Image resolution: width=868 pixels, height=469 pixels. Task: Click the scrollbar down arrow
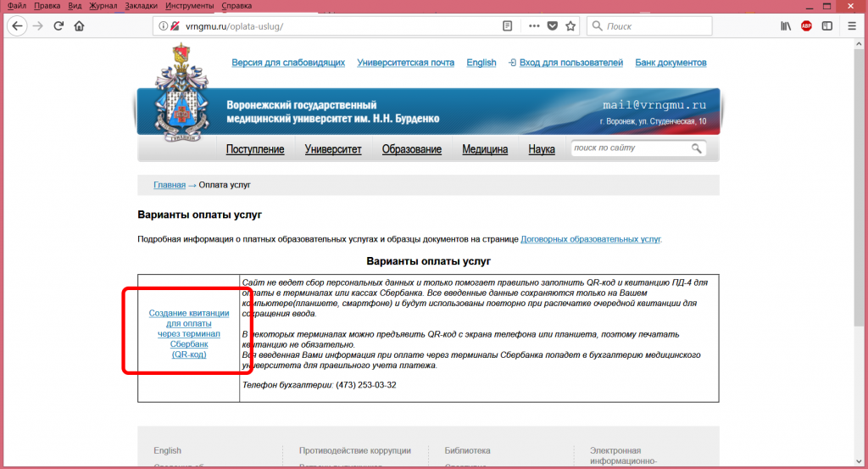point(859,461)
